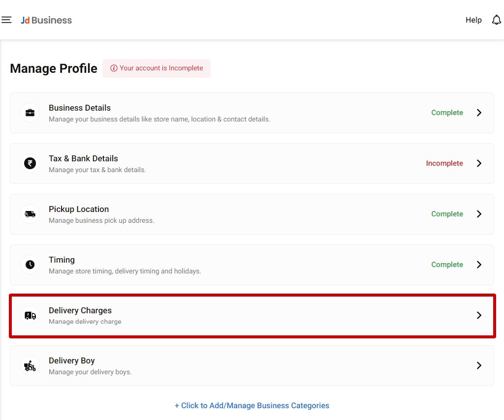Open Delivery Charges using its chevron
504x420 pixels.
pyautogui.click(x=479, y=315)
